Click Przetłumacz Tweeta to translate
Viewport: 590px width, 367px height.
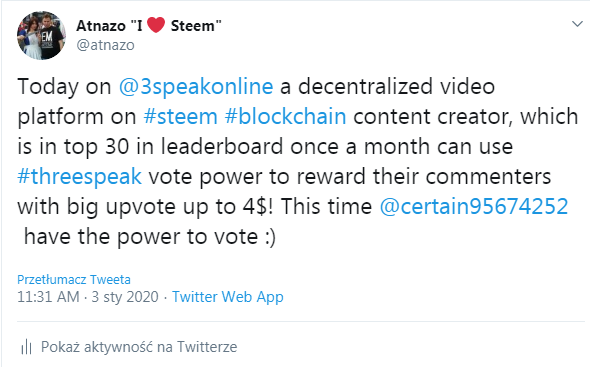[74, 280]
